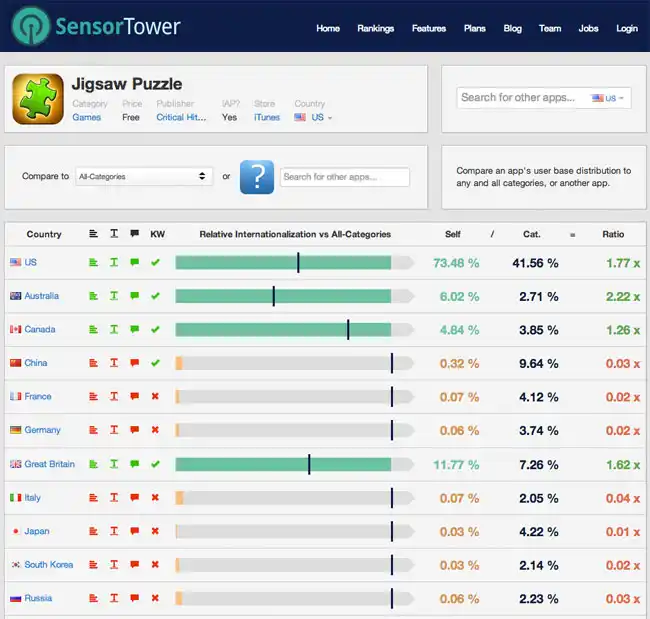Focus the top-right app search field
Screen dimensions: 650x619
click(x=544, y=98)
